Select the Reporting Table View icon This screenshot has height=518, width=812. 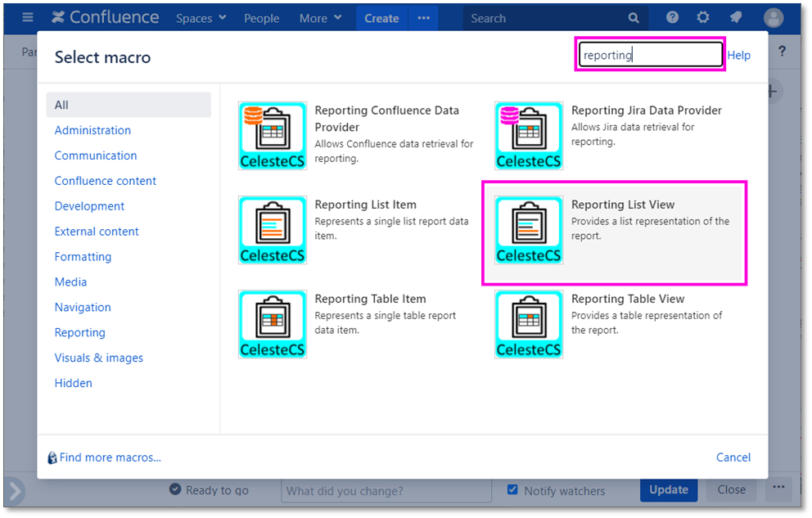(529, 324)
